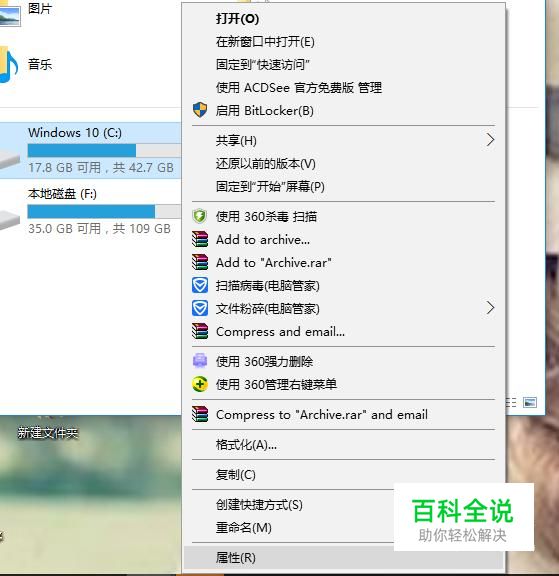Click the 图片 pictures folder icon
The image size is (559, 576).
[x=10, y=15]
